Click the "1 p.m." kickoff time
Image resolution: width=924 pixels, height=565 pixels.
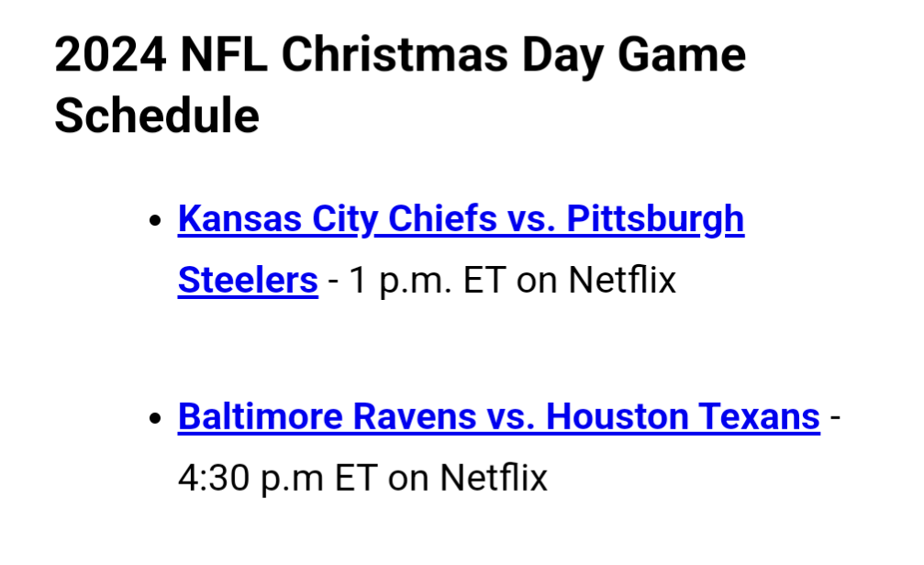tap(401, 281)
